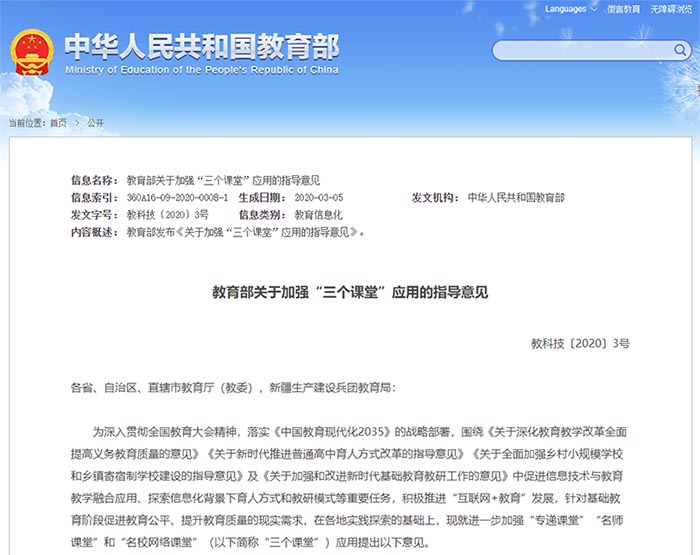
Task: Click the salutation line 各省、自治区
Action: pos(233,388)
